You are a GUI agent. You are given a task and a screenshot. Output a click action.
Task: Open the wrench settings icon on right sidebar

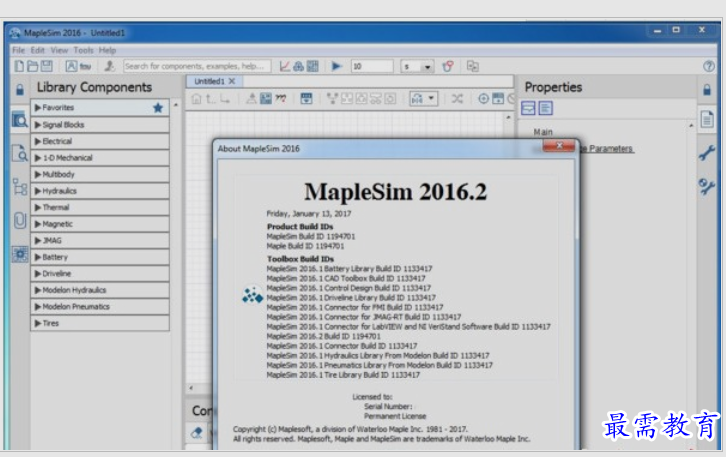(x=707, y=153)
